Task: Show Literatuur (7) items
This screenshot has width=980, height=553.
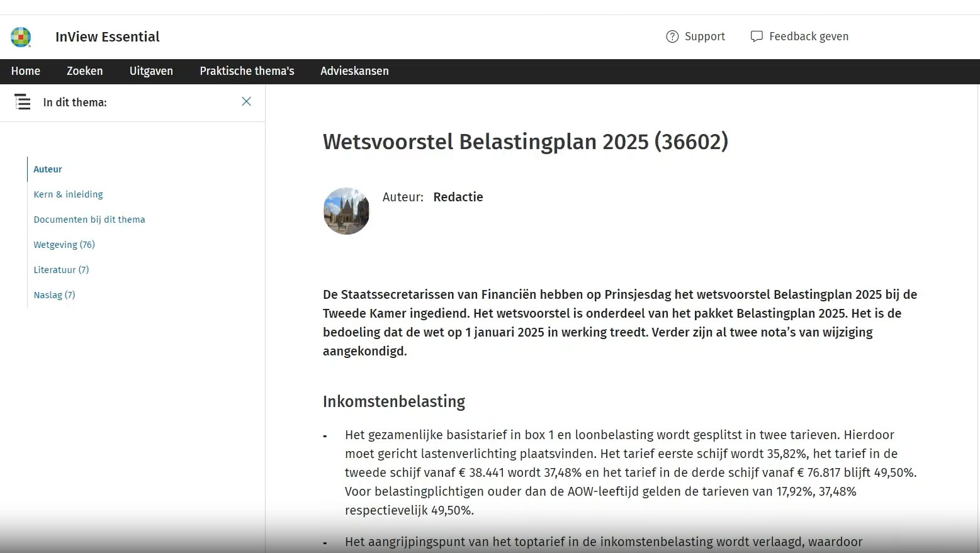Action: 61,270
